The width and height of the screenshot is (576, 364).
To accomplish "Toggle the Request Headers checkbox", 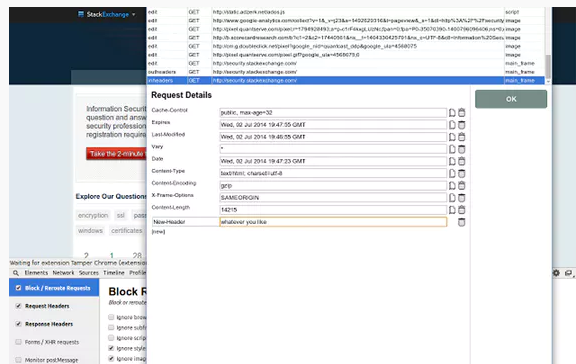I will pos(18,306).
